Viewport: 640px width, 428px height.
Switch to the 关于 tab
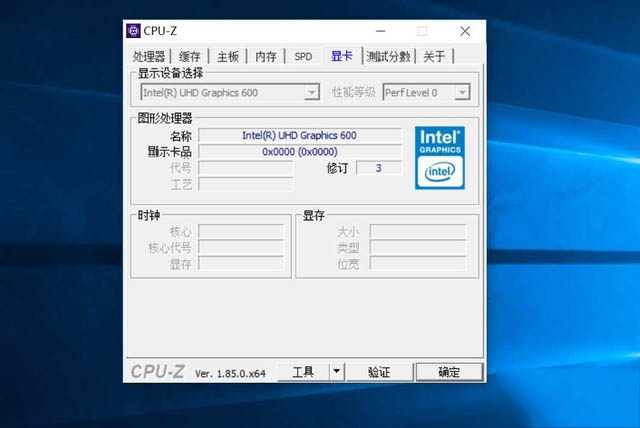(x=434, y=57)
